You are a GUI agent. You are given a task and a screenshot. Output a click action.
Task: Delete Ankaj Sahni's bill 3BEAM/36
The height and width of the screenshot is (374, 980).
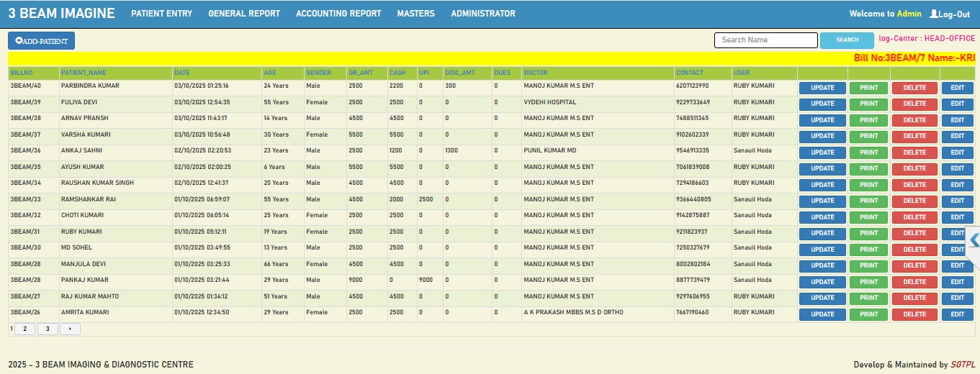(914, 152)
